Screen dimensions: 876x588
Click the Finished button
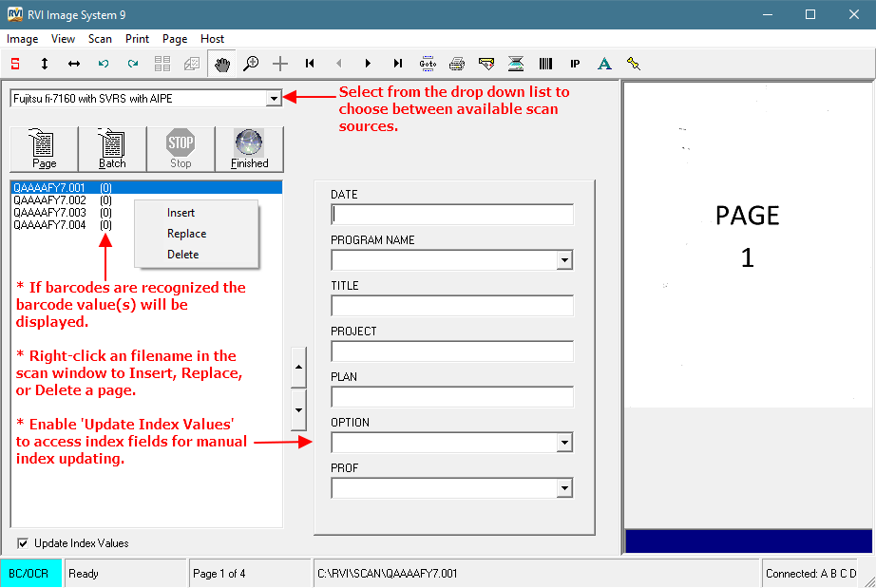click(249, 149)
